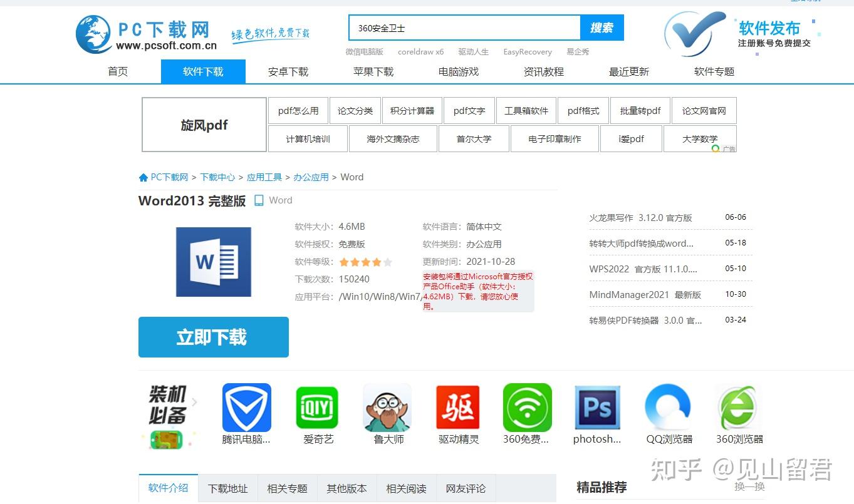
Task: Click the 电子印章制作 ad link
Action: coord(555,139)
